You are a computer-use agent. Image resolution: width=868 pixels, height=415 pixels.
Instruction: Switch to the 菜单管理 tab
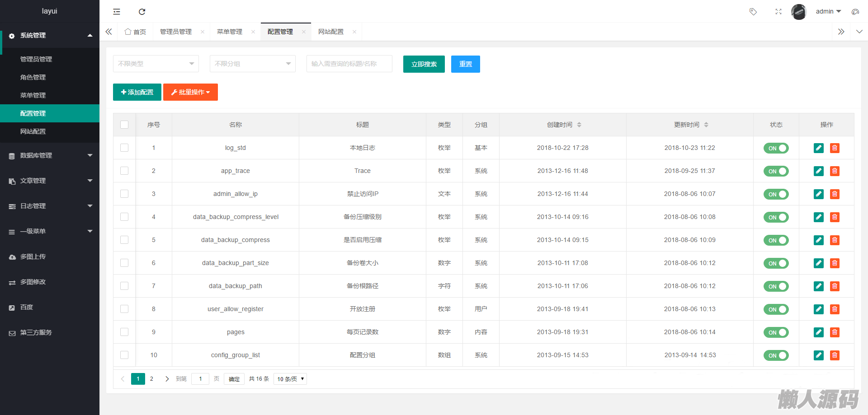coord(230,32)
